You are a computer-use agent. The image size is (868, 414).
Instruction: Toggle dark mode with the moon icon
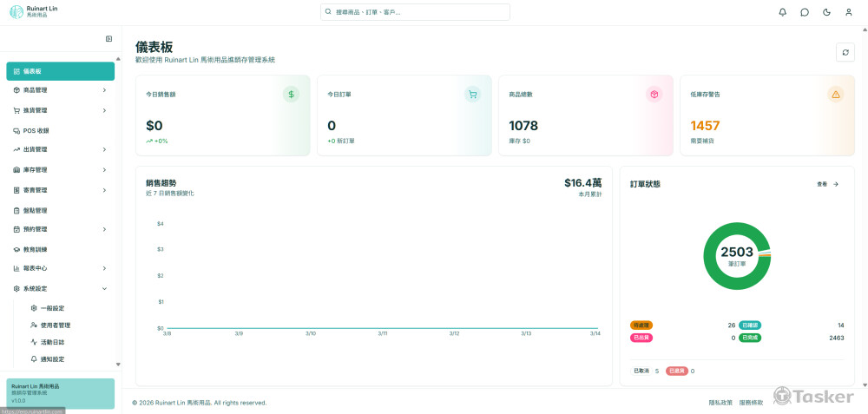click(x=826, y=12)
